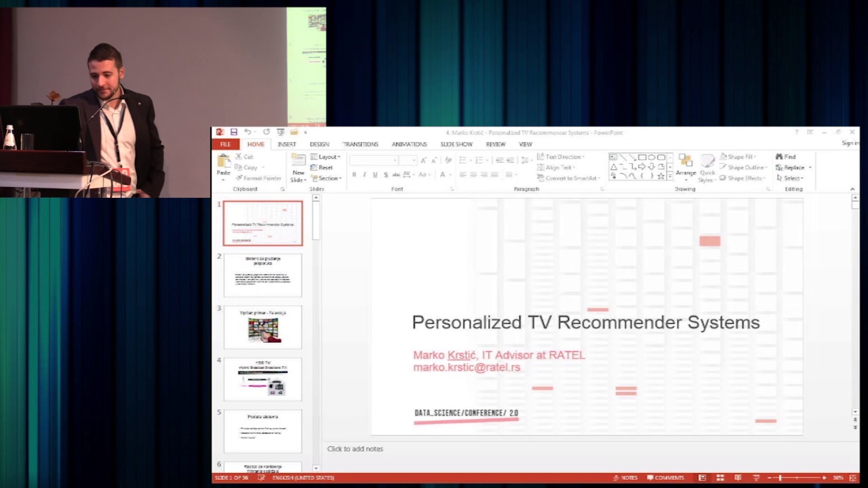This screenshot has height=488, width=868.
Task: Open folder icon in quick access toolbar
Action: [294, 132]
